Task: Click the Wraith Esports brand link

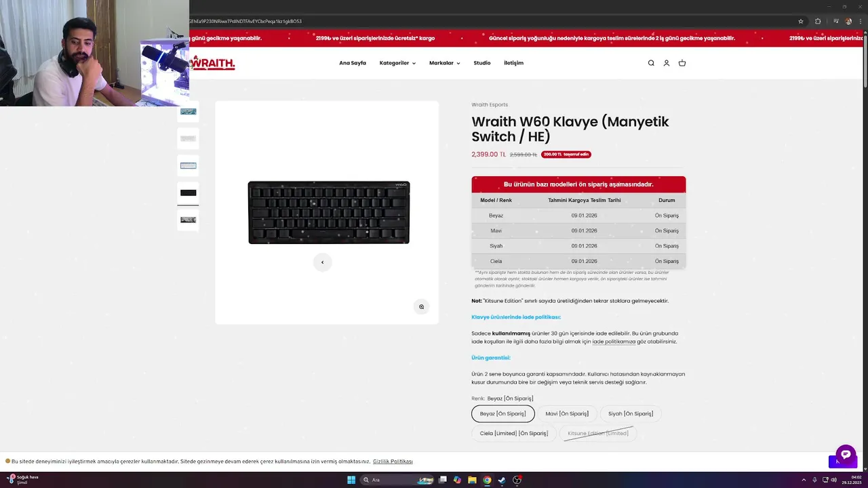Action: [x=490, y=104]
